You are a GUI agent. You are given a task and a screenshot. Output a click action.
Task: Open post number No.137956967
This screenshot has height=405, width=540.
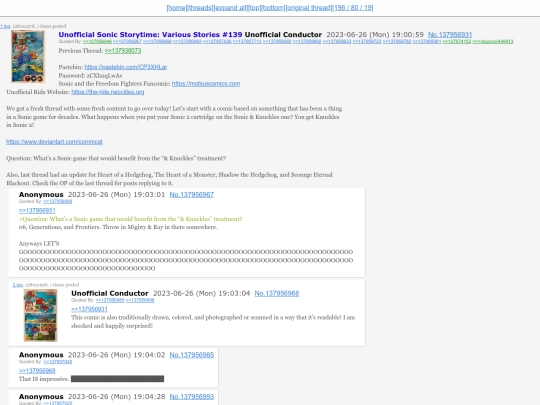191,195
